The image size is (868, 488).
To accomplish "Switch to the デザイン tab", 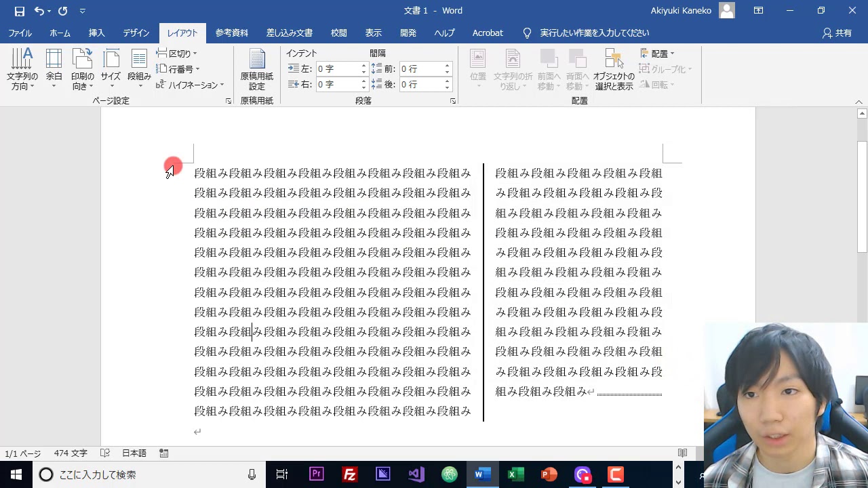I will 136,33.
